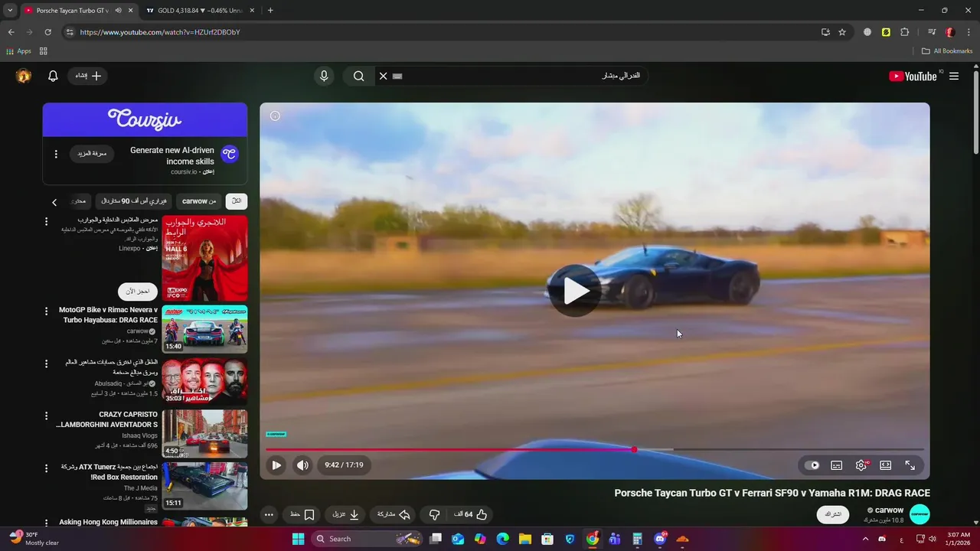This screenshot has height=551, width=980.
Task: Show more filter chips with the arrow
Action: click(x=54, y=202)
